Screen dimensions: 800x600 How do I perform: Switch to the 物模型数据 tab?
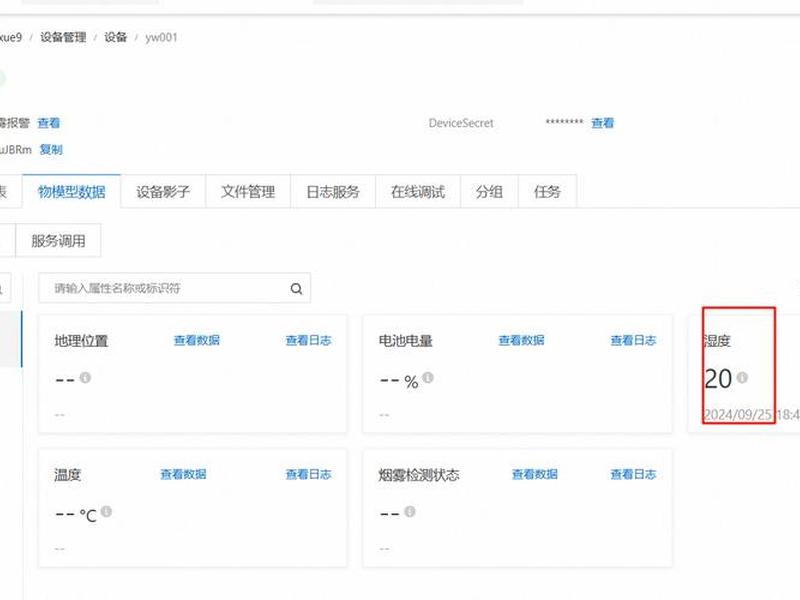point(71,192)
